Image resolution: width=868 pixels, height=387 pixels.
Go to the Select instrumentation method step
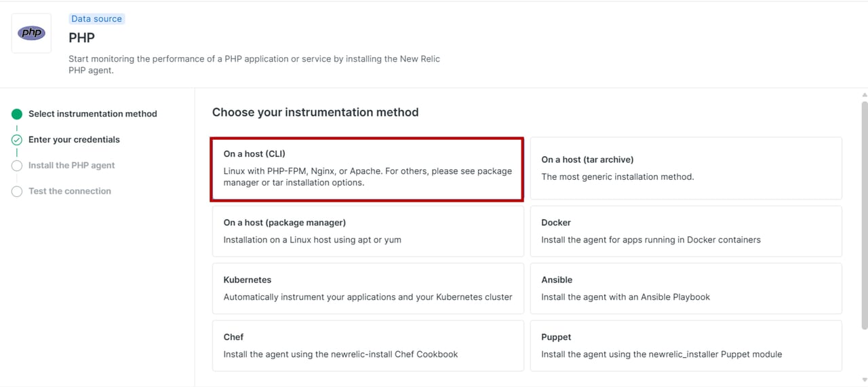click(x=92, y=114)
